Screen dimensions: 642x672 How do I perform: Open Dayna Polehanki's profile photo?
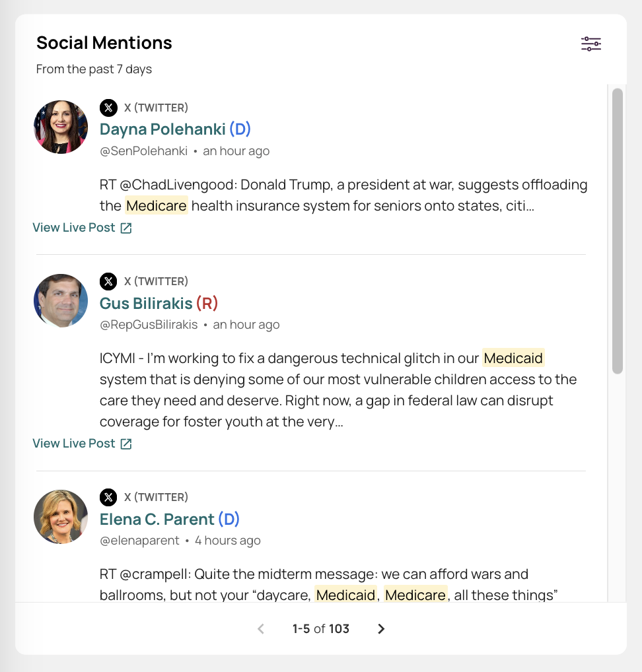(x=61, y=127)
